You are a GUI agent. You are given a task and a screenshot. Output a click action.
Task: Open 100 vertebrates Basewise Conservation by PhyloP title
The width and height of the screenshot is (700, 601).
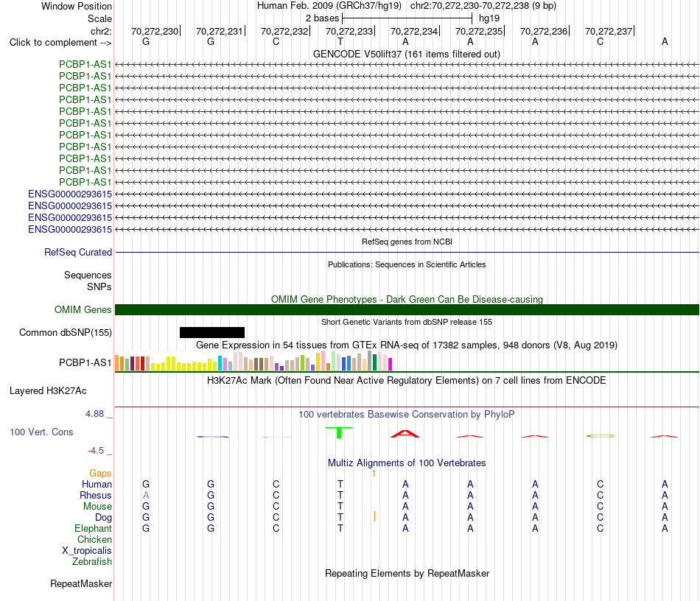pos(407,415)
